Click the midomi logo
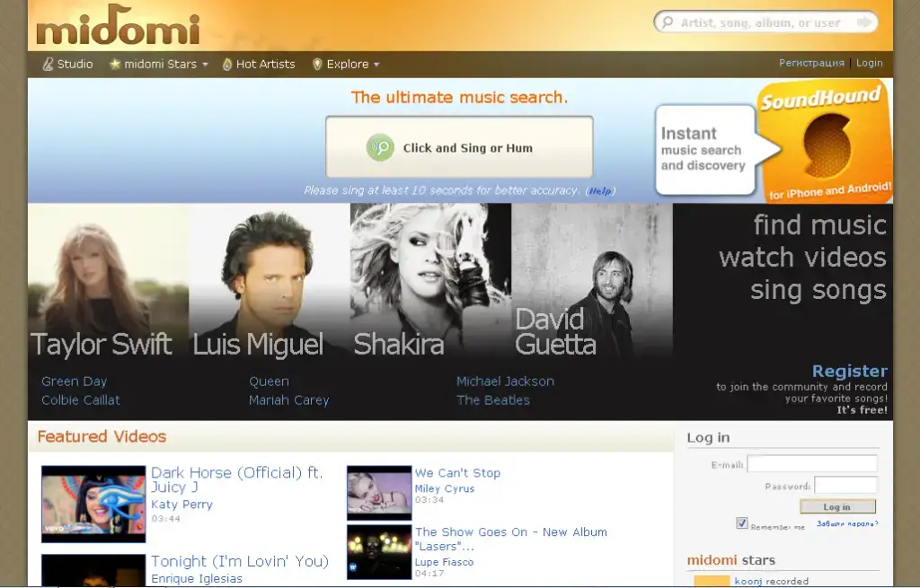Screen dimensions: 920x588 117,26
